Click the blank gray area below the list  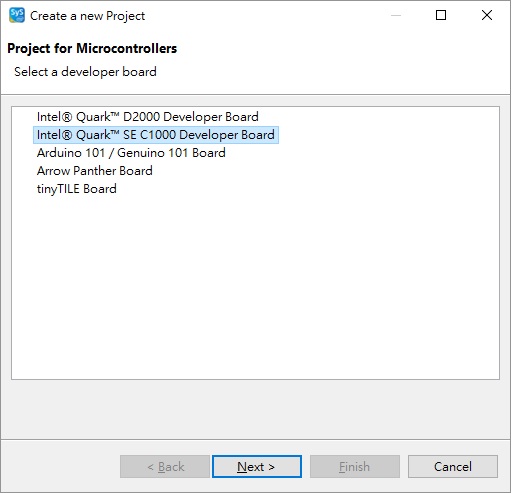(x=255, y=409)
